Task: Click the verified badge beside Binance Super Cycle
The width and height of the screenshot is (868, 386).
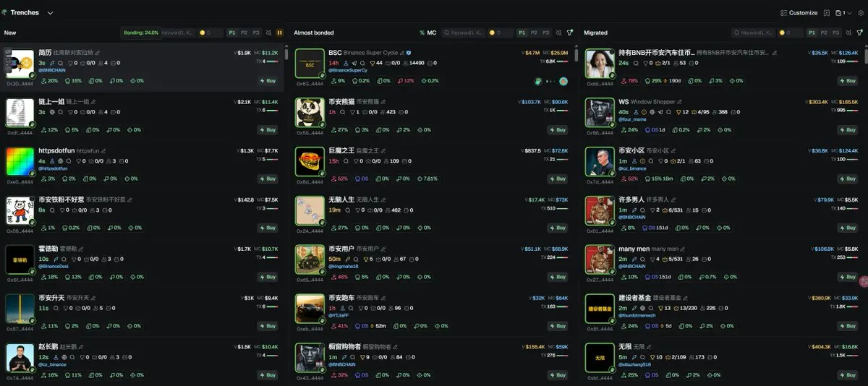Action: (409, 53)
